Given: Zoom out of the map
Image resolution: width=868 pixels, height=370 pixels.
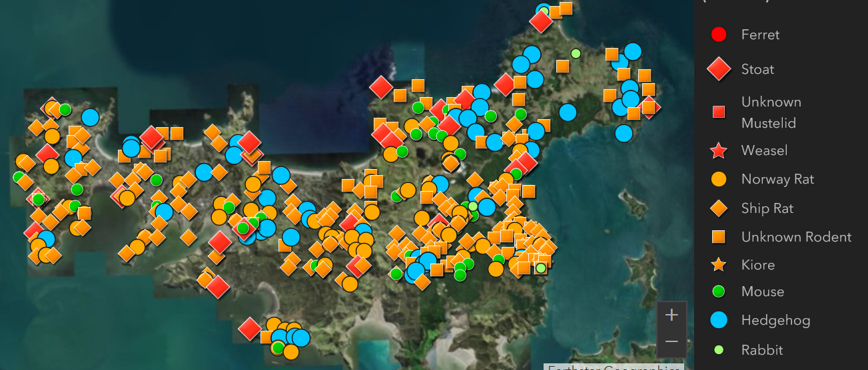Looking at the screenshot, I should click(x=671, y=341).
